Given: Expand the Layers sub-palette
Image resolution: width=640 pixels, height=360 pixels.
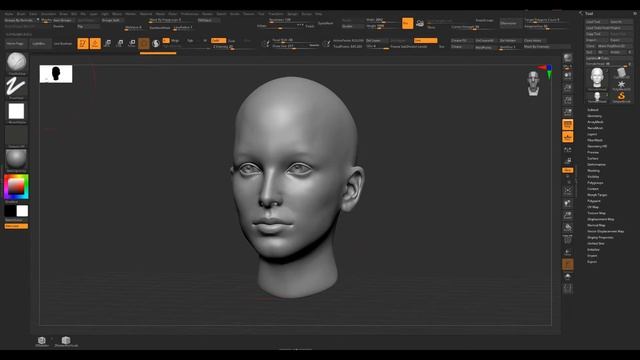Looking at the screenshot, I should tap(592, 134).
